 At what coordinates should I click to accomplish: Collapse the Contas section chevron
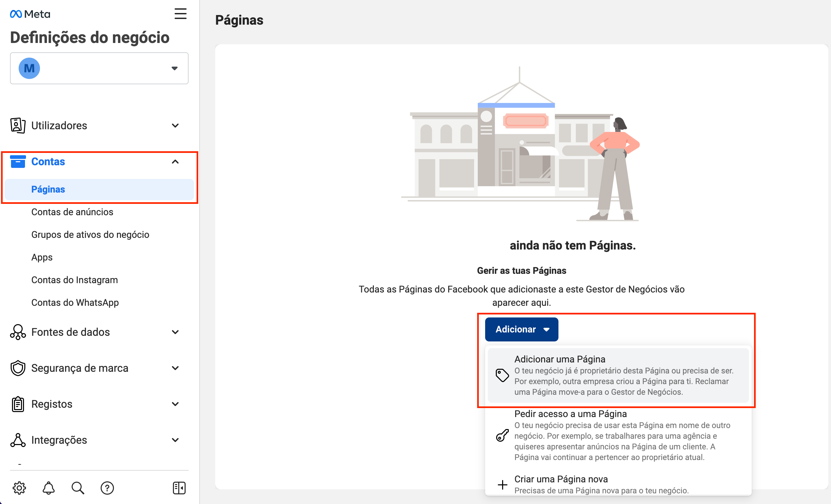click(x=175, y=162)
